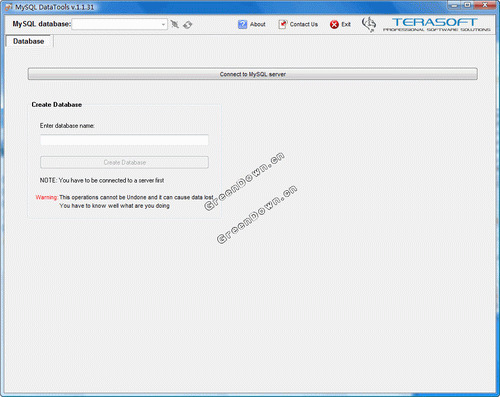The width and height of the screenshot is (500, 397).
Task: Click the About question-mark icon
Action: coord(242,24)
